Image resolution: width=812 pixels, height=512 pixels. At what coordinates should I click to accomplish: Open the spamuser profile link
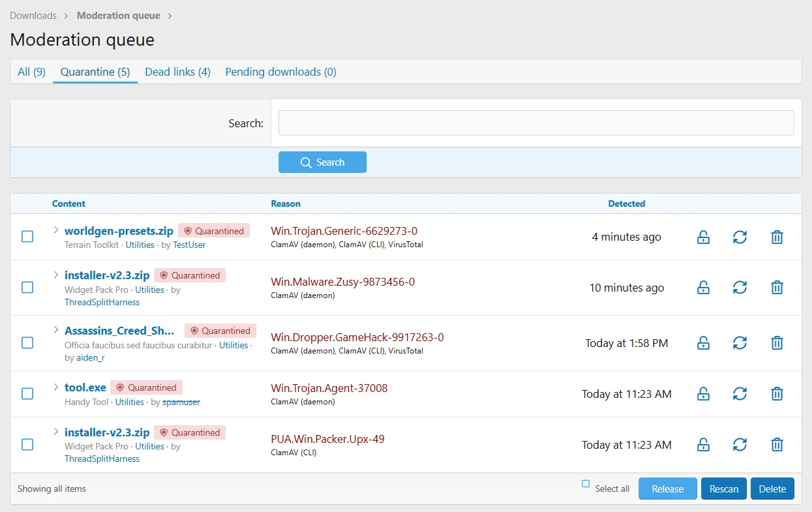(x=181, y=402)
